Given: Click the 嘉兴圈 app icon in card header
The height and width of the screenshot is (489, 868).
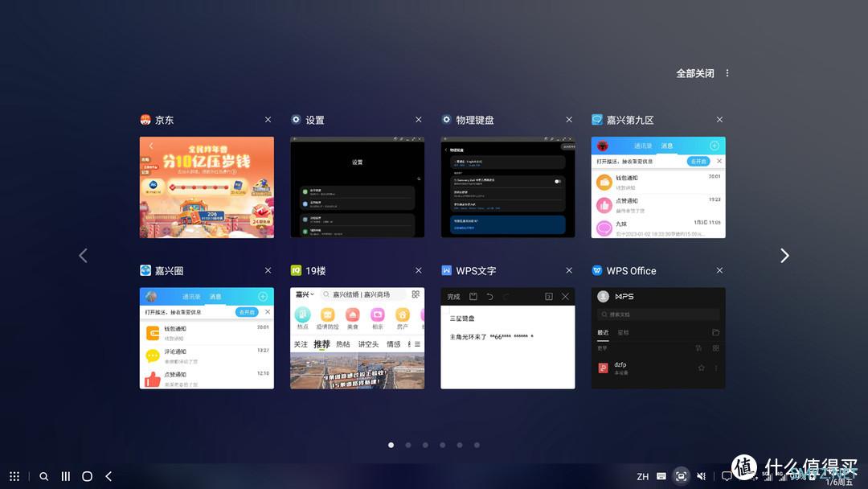Looking at the screenshot, I should pyautogui.click(x=145, y=270).
